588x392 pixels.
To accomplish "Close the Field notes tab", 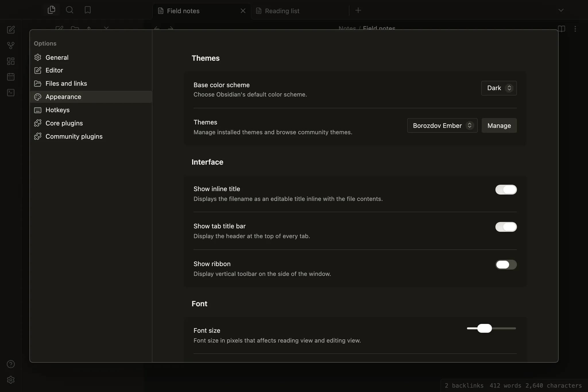I will [x=243, y=11].
